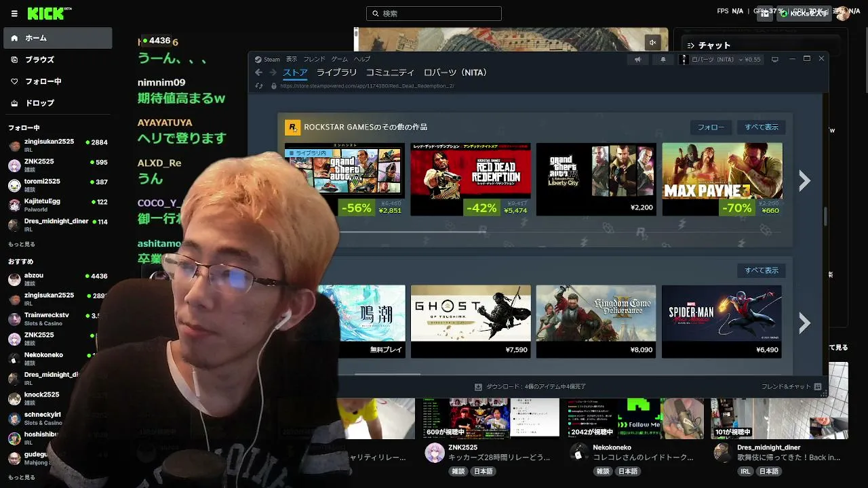The image size is (868, 488).
Task: Click すべて表示 for Rockstar Games titles
Action: [762, 127]
